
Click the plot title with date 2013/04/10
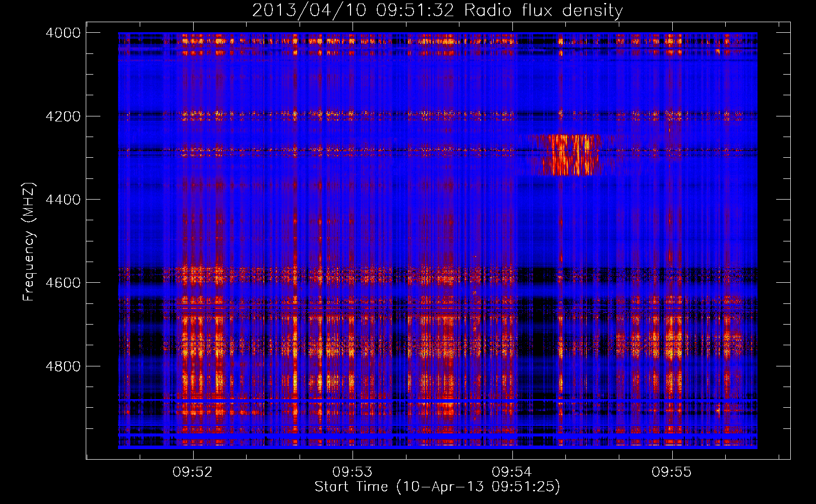(x=437, y=11)
